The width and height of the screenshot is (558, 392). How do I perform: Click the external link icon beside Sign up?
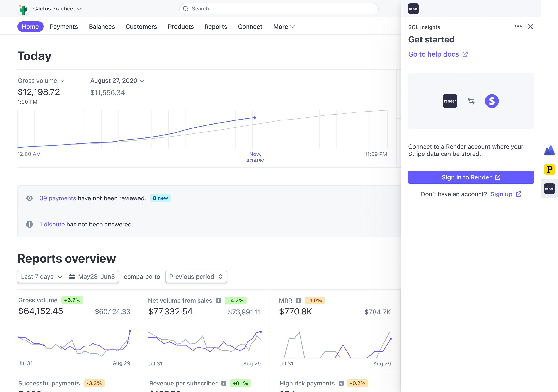[519, 194]
